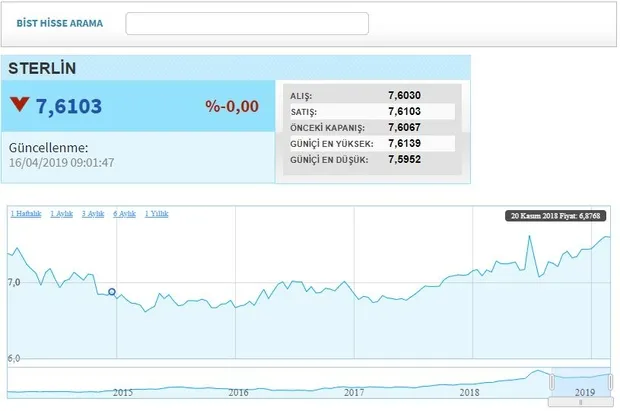This screenshot has width=620, height=411.
Task: Click the 6,0 y-axis label
Action: [x=14, y=358]
